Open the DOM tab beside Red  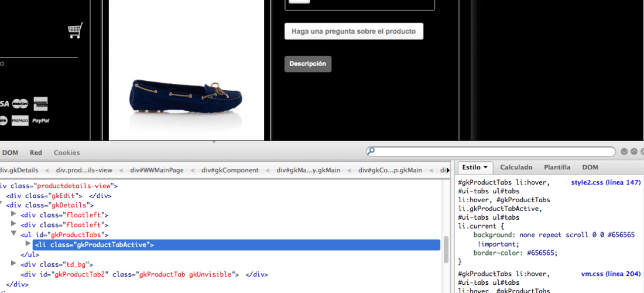pyautogui.click(x=10, y=152)
